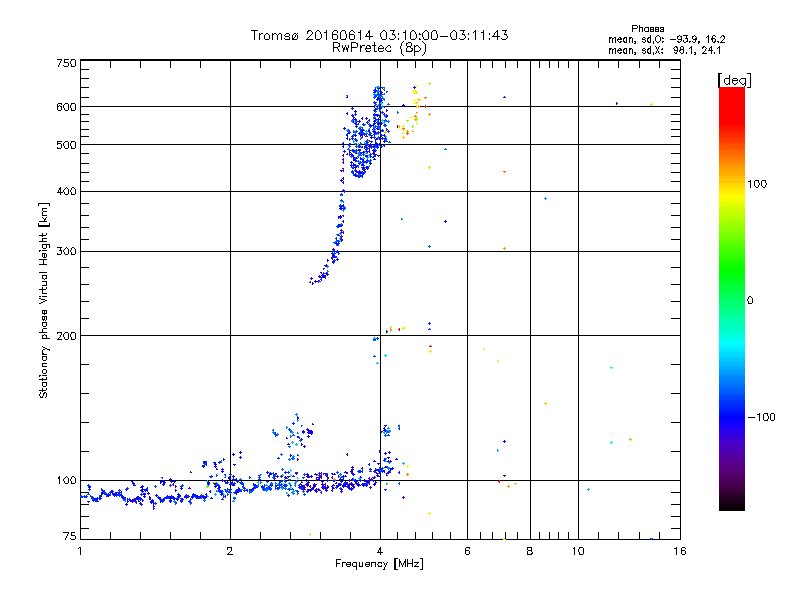Click the plot title 'Tromsø 20160614 03:10:00-03:11:43'
The height and width of the screenshot is (600, 800).
pyautogui.click(x=379, y=35)
